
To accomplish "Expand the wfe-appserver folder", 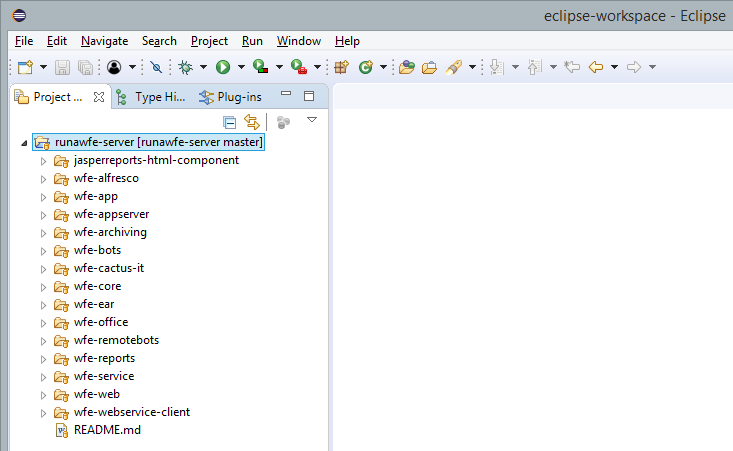I will [43, 215].
